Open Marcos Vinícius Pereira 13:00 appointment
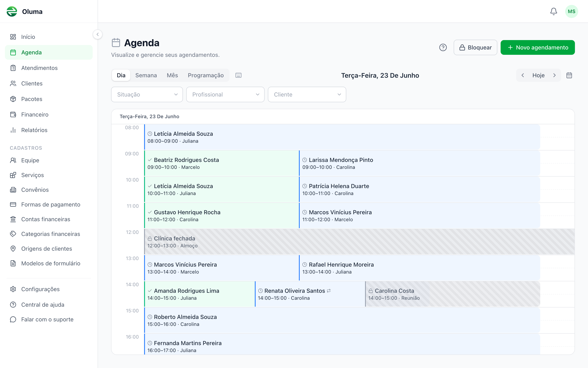 tap(221, 268)
